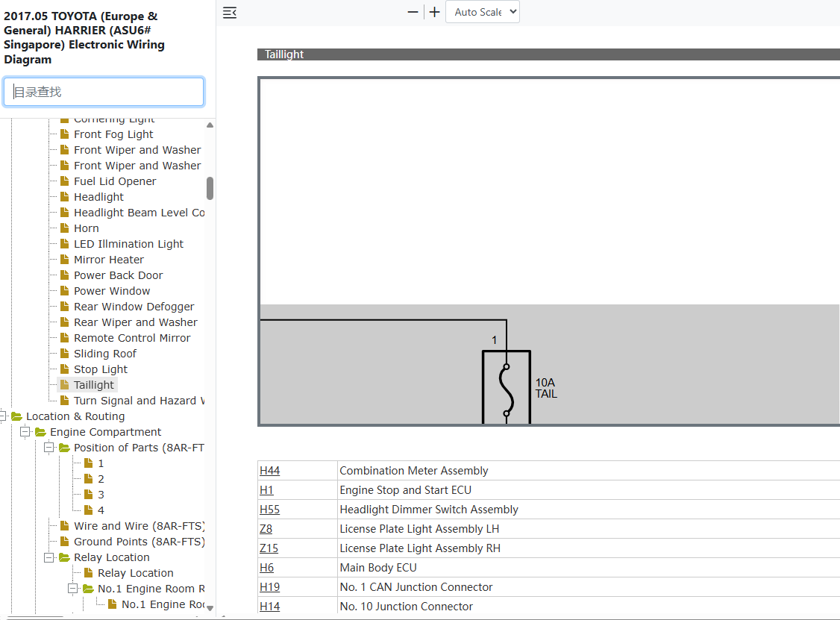Image resolution: width=840 pixels, height=620 pixels.
Task: Click the zoom out minus icon
Action: click(413, 13)
